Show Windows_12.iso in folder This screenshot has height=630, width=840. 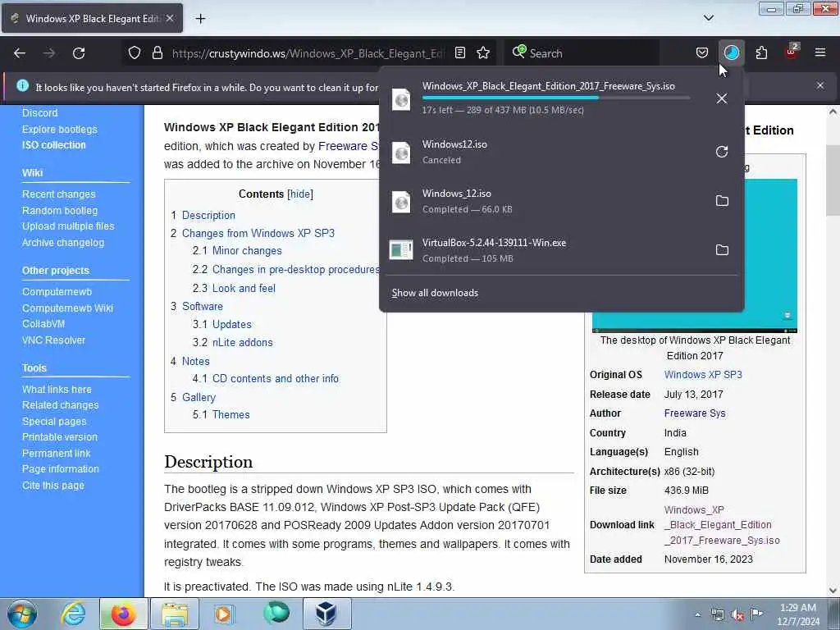[x=722, y=201]
